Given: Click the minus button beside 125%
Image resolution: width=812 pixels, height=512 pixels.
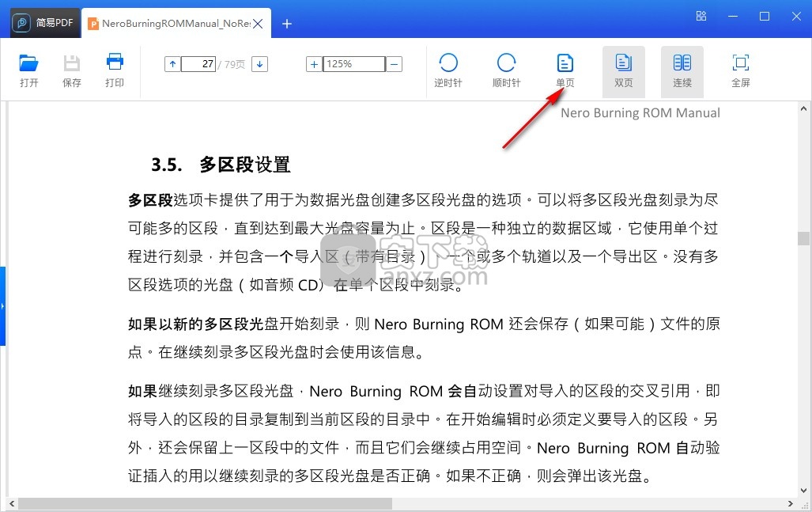Looking at the screenshot, I should 394,64.
